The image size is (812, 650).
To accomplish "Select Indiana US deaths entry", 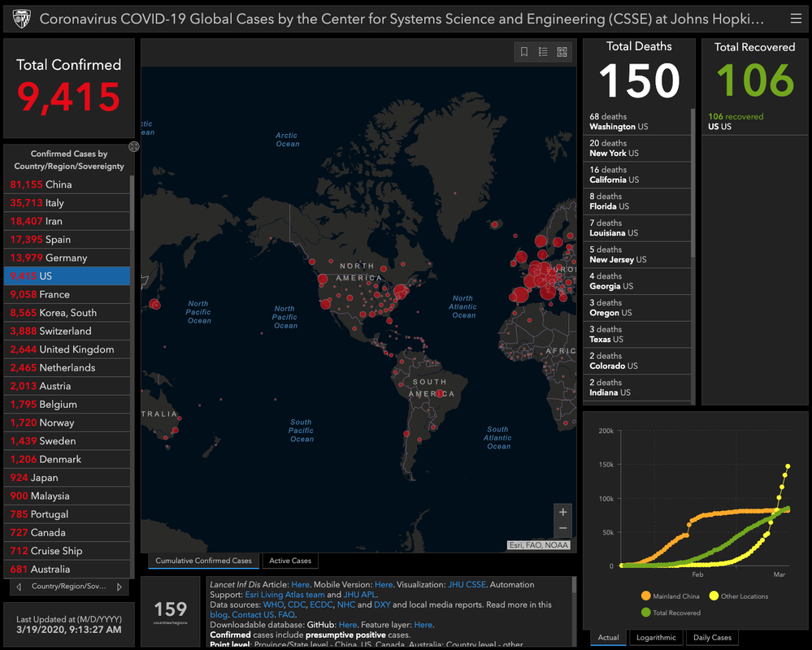I will tap(637, 388).
